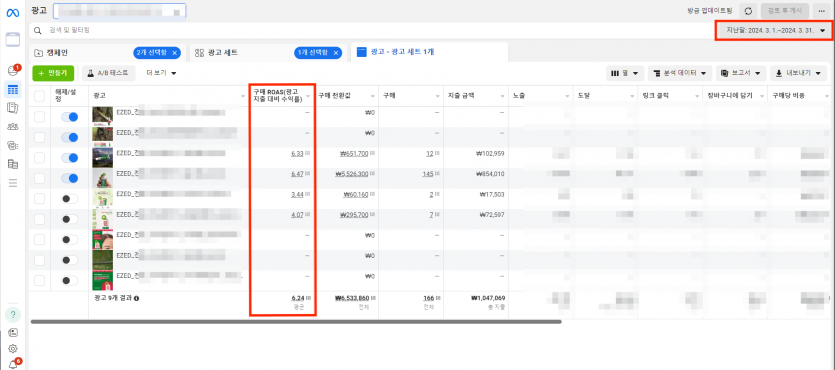
Task: Click the small icon next to 6.24 average ROAS
Action: (307, 299)
